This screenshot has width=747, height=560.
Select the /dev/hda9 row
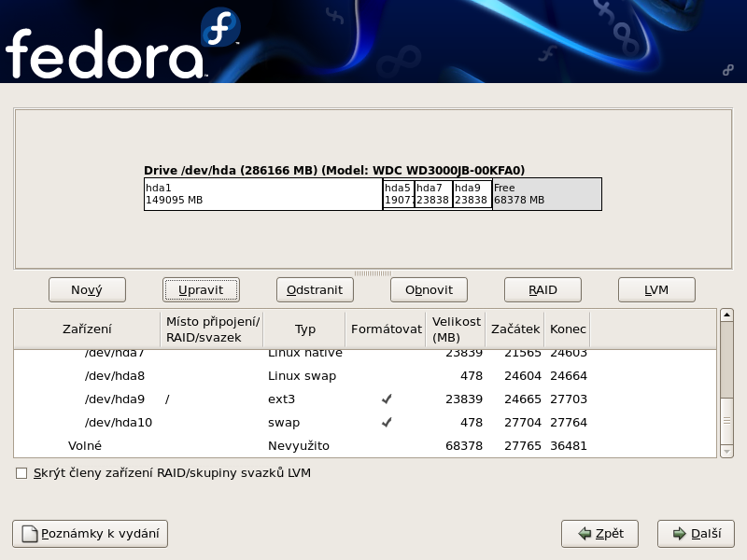365,399
